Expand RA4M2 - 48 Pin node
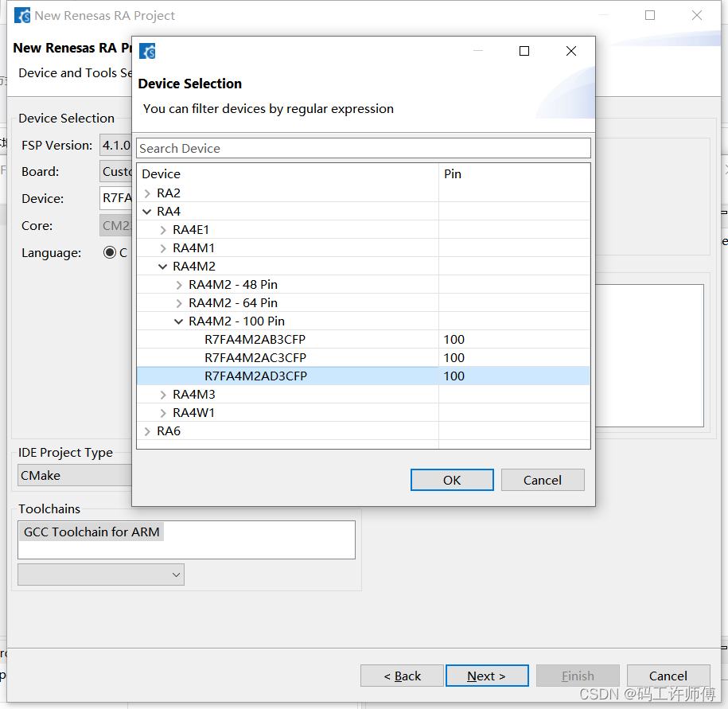 pyautogui.click(x=179, y=285)
